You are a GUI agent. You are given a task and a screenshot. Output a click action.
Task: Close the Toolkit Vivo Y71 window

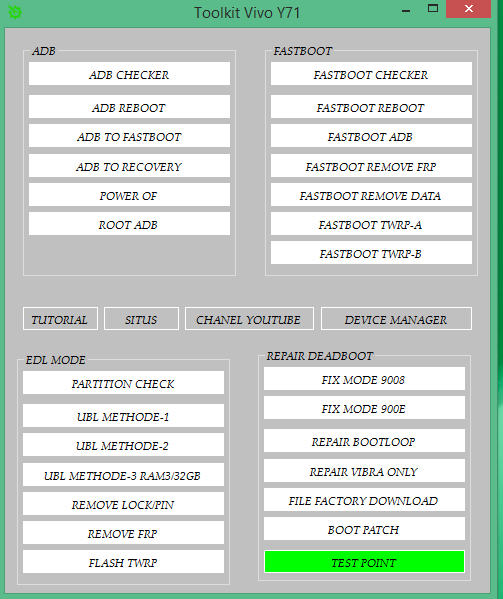[x=469, y=9]
